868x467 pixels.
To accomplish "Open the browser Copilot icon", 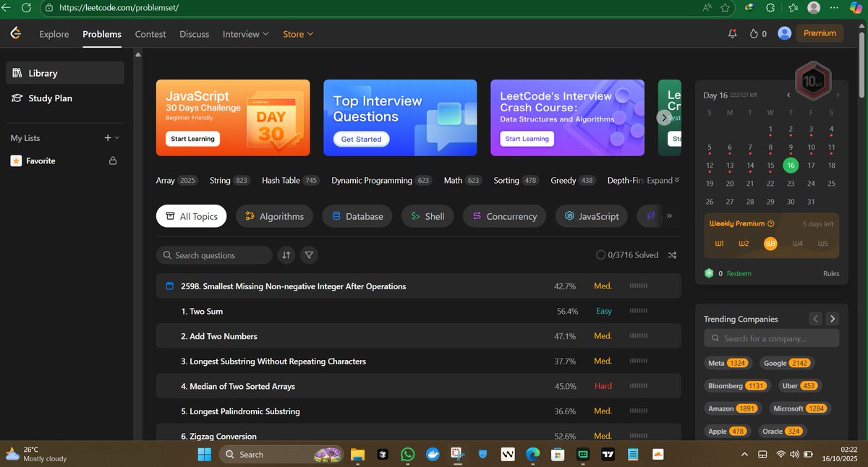I will point(858,7).
